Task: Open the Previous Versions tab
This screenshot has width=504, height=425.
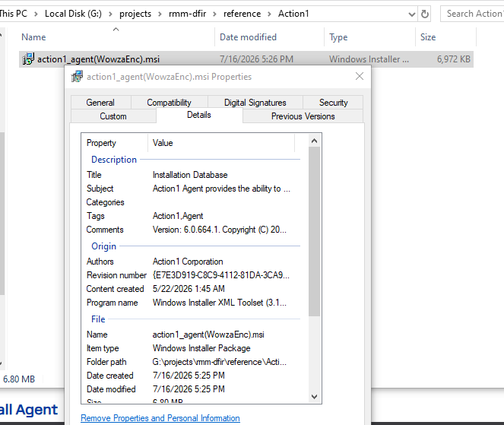Action: point(303,116)
